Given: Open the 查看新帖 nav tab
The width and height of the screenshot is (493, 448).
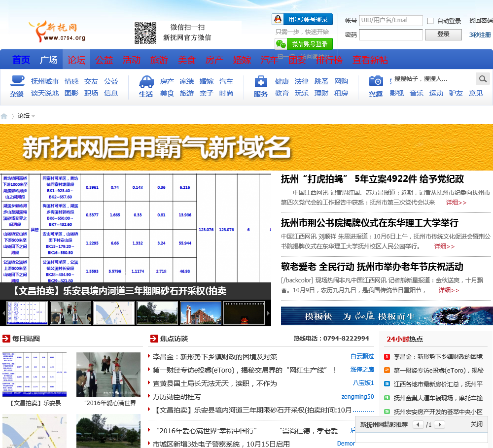Looking at the screenshot, I should click(370, 60).
